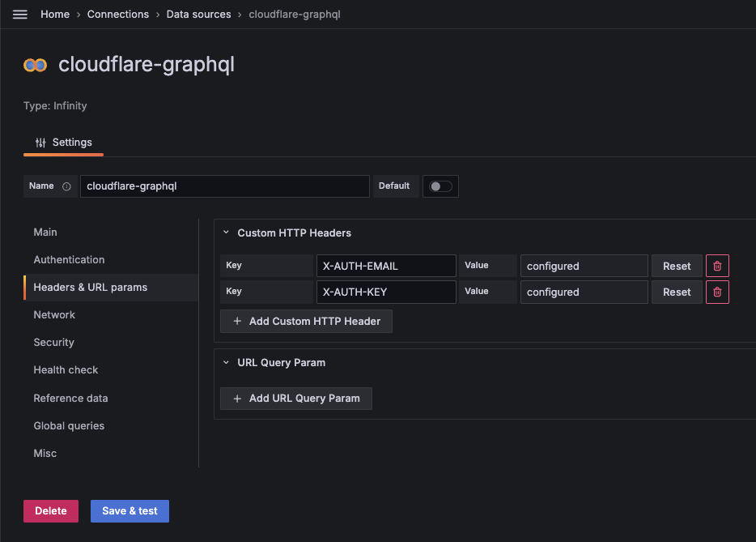Click the red Delete button
This screenshot has width=756, height=542.
[51, 511]
